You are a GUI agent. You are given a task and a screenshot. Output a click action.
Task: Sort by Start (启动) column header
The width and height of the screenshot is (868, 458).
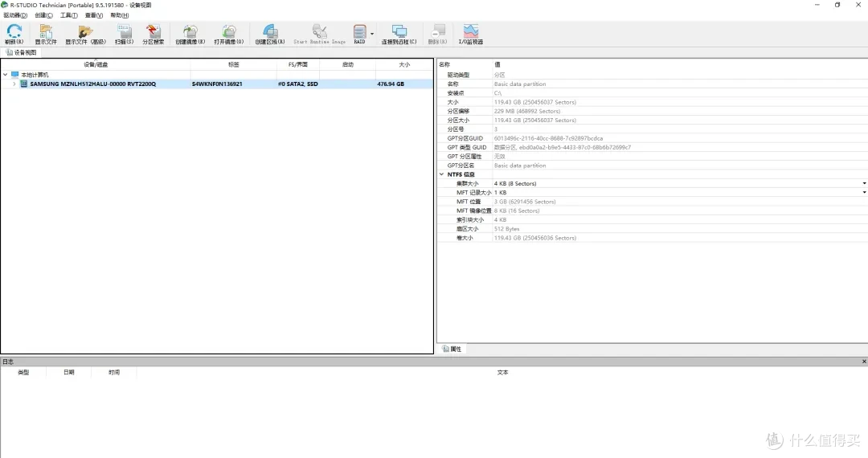click(348, 65)
